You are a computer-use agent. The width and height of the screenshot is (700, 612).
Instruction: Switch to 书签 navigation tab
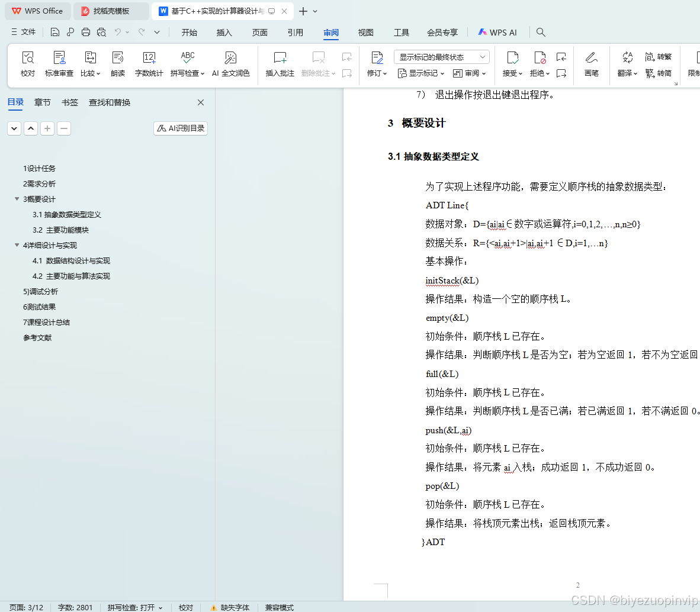pos(70,102)
